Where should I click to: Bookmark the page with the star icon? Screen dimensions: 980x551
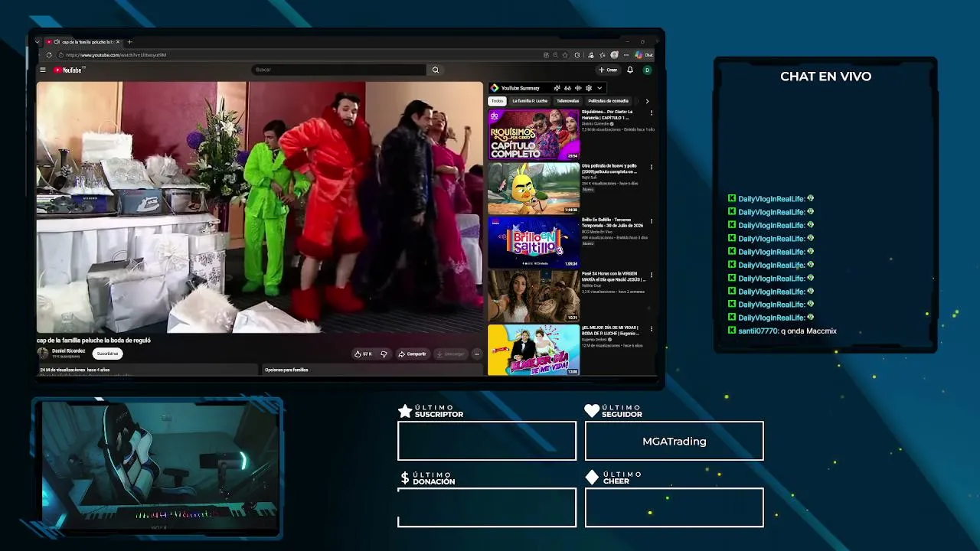565,55
